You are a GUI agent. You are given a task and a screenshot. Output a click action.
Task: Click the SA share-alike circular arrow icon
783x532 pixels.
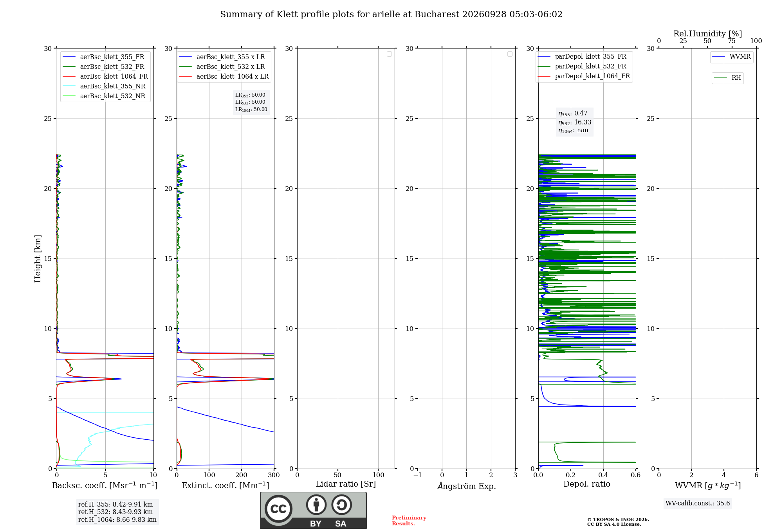tap(341, 505)
